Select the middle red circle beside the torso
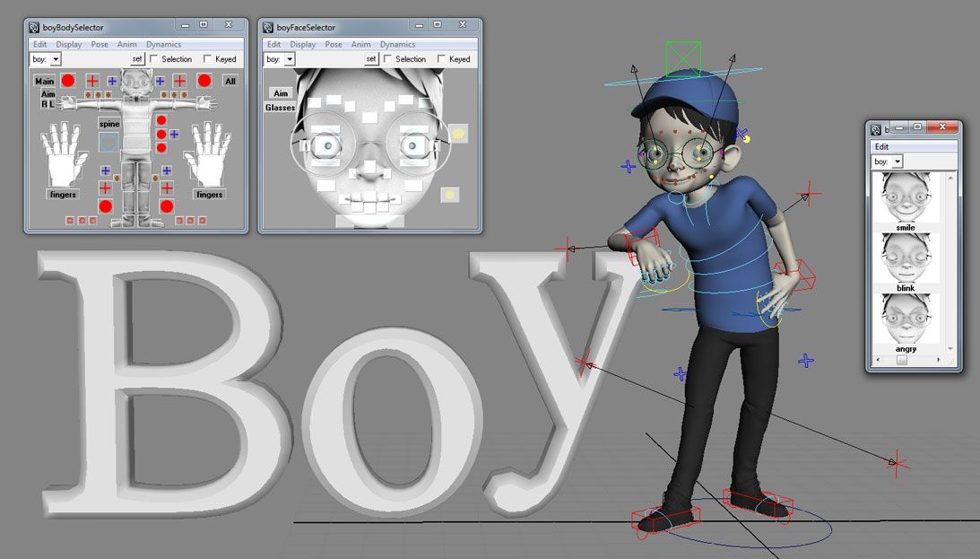980x559 pixels. click(x=161, y=134)
